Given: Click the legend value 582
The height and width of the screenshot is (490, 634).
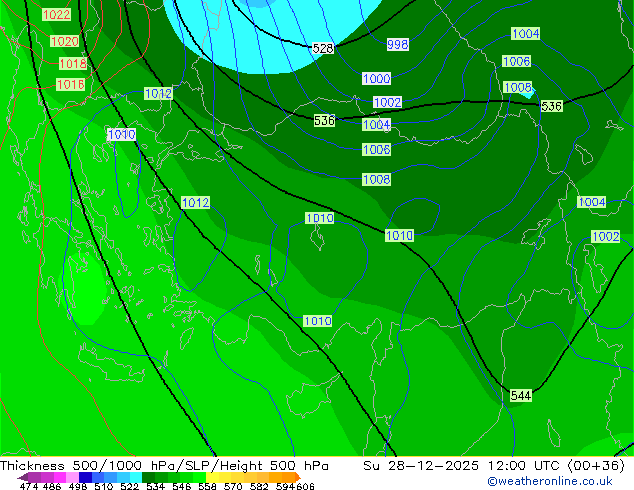Looking at the screenshot, I should [x=259, y=486].
